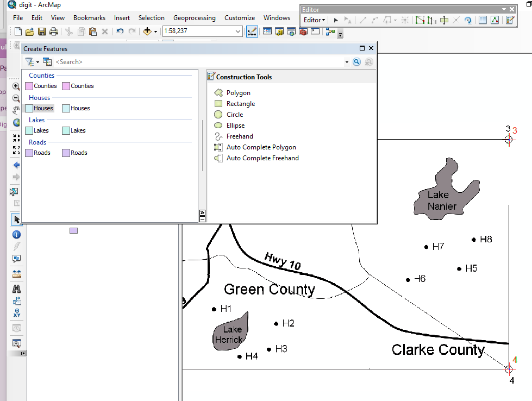The image size is (532, 401).
Task: Expand the template filter arrow in Create Features
Action: (x=37, y=62)
